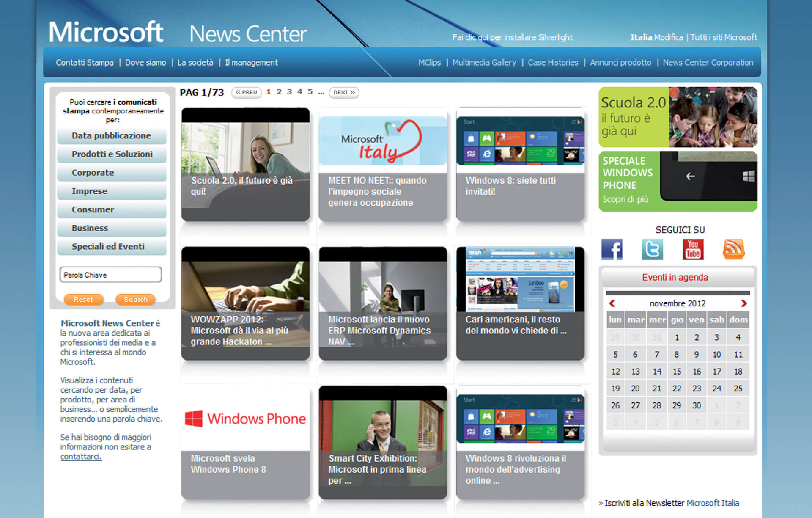Viewport: 812px width, 518px height.
Task: Open the ERP Microsoft Dynamics NAV article
Action: (x=383, y=303)
